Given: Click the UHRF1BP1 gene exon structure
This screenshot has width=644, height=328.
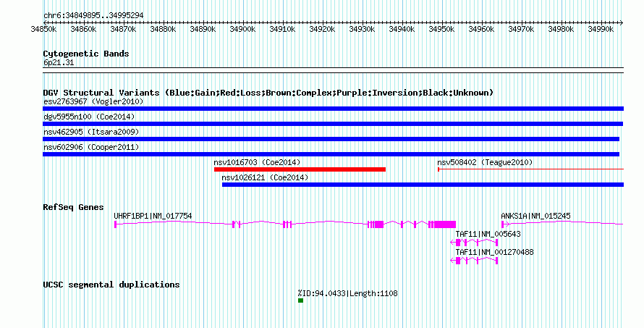Looking at the screenshot, I should point(285,224).
